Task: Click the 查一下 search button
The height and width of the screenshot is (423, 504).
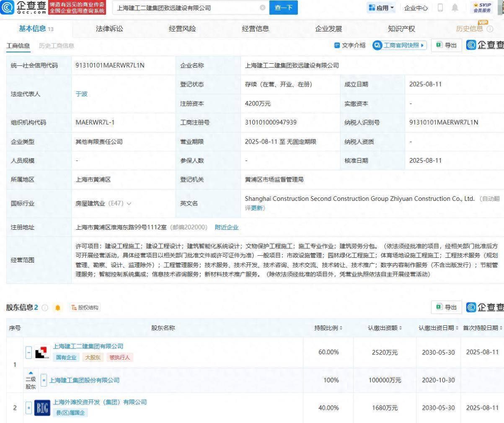Action: (283, 8)
